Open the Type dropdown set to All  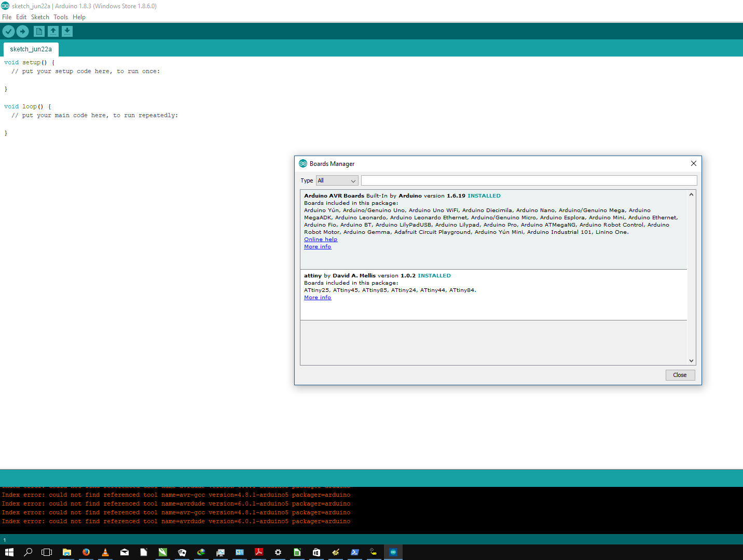tap(337, 180)
